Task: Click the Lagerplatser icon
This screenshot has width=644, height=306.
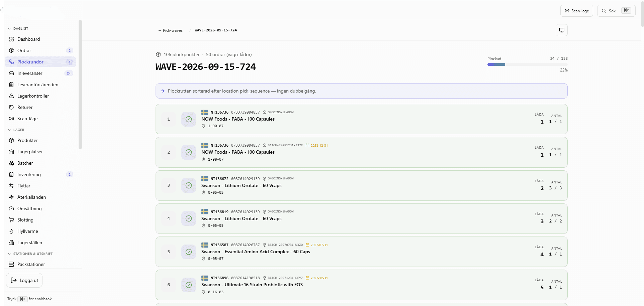Action: pos(11,152)
